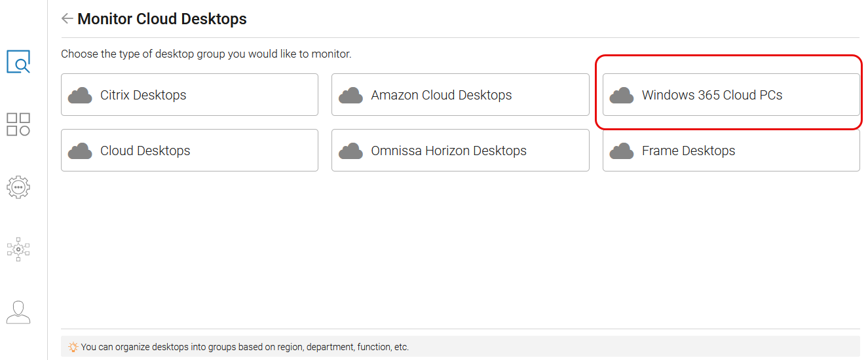Open the dashboard shapes icon in the sidebar
Screen dimensions: 868x360
pos(18,124)
